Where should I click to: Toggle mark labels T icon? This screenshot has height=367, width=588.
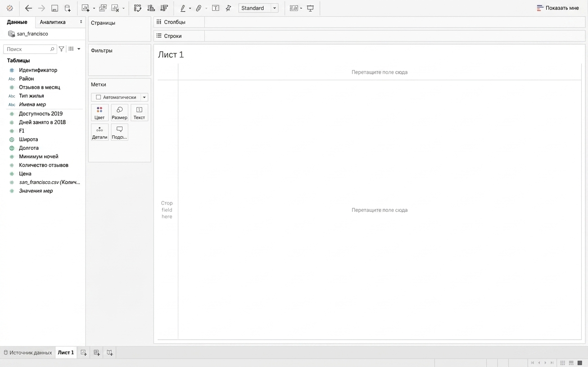(x=216, y=8)
